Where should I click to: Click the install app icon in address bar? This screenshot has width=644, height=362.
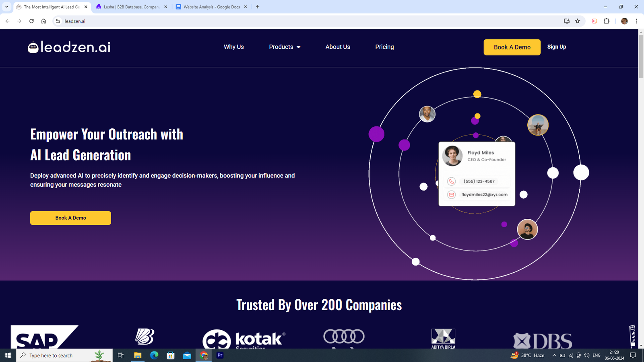point(567,21)
